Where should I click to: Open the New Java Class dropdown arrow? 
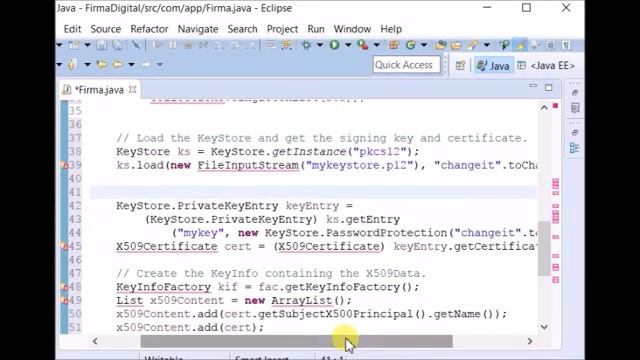[x=424, y=45]
